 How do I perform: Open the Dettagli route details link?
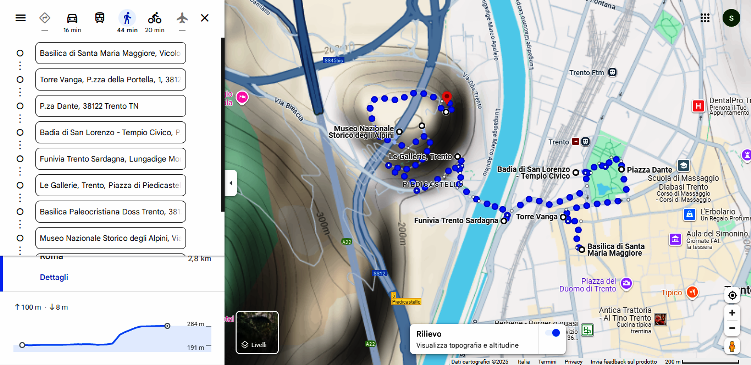pyautogui.click(x=54, y=277)
